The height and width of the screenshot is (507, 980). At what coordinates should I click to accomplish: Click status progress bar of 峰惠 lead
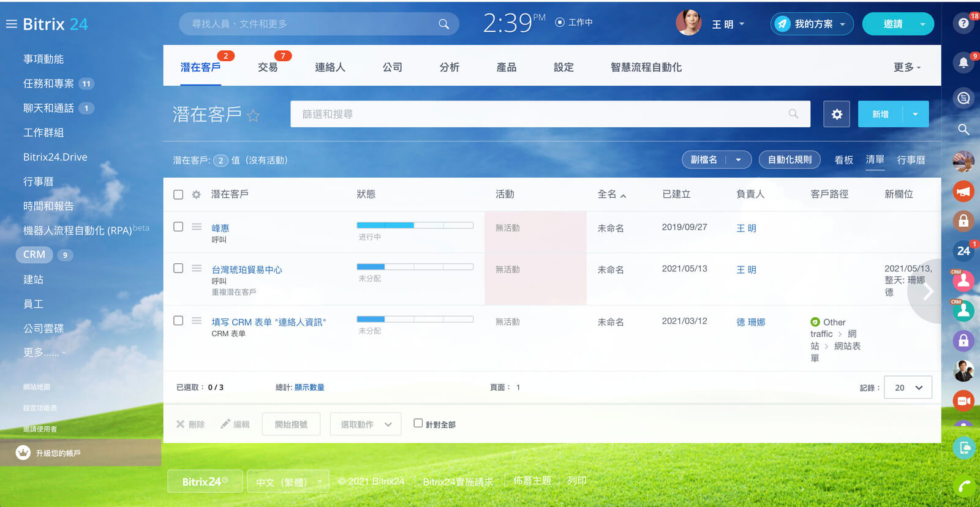pos(415,225)
